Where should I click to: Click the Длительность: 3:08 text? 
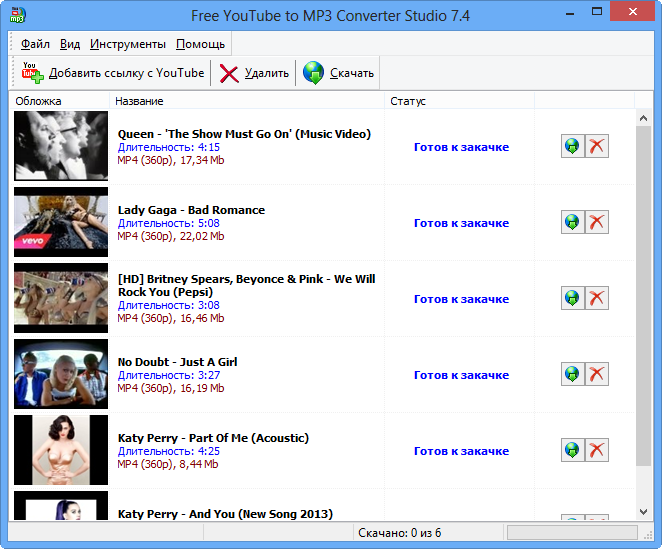169,305
